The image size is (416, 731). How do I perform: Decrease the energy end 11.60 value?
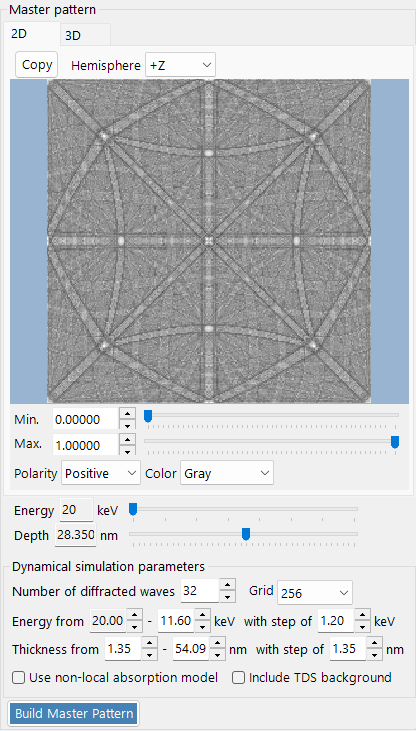tap(202, 626)
